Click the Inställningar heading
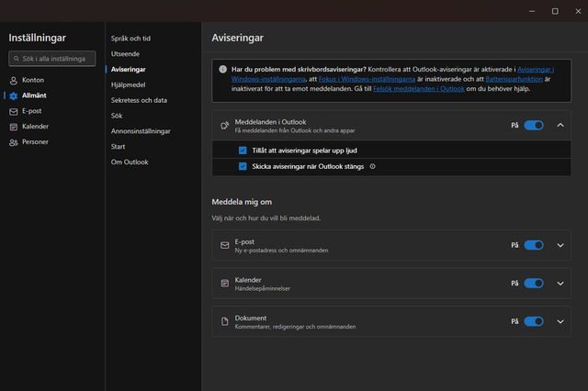Image resolution: width=588 pixels, height=391 pixels. (x=37, y=38)
